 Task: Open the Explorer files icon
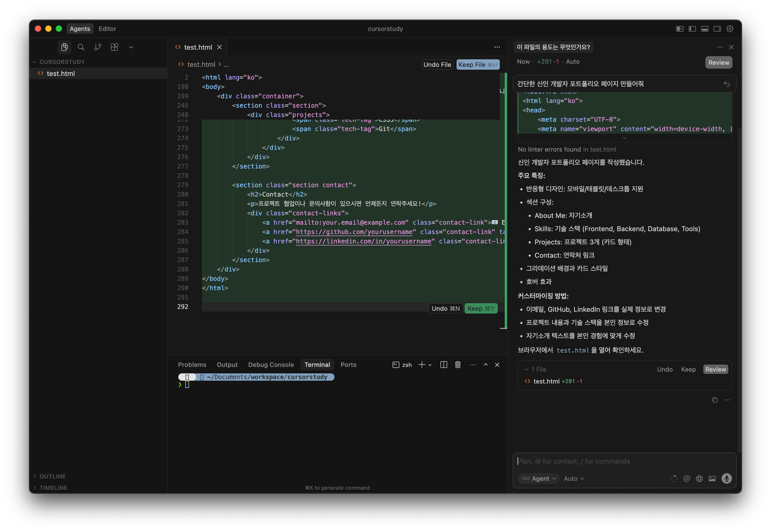[x=64, y=47]
